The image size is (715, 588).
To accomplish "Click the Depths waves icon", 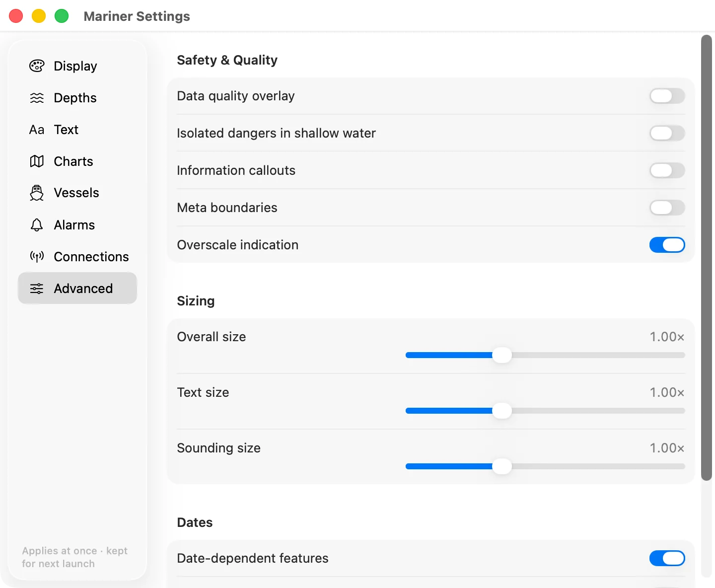I will pyautogui.click(x=37, y=98).
